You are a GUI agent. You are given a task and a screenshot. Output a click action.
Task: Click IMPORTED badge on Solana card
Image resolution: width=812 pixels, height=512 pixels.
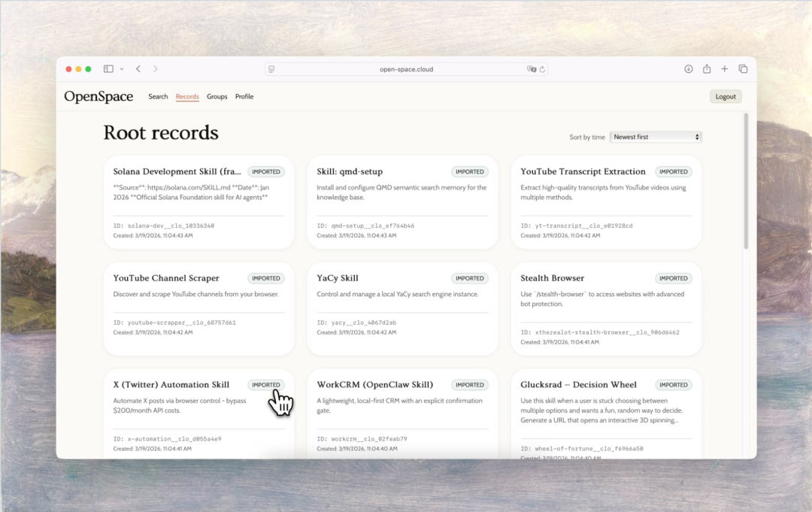265,171
